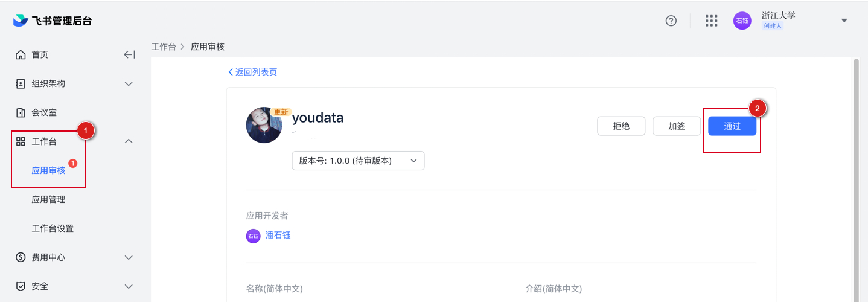Image resolution: width=868 pixels, height=302 pixels.
Task: Open the help question mark icon
Action: 671,21
